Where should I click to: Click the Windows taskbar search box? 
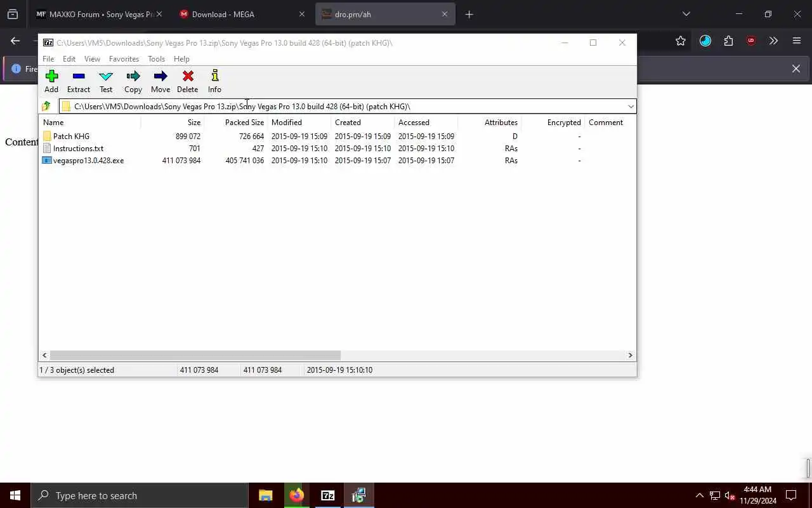point(140,495)
